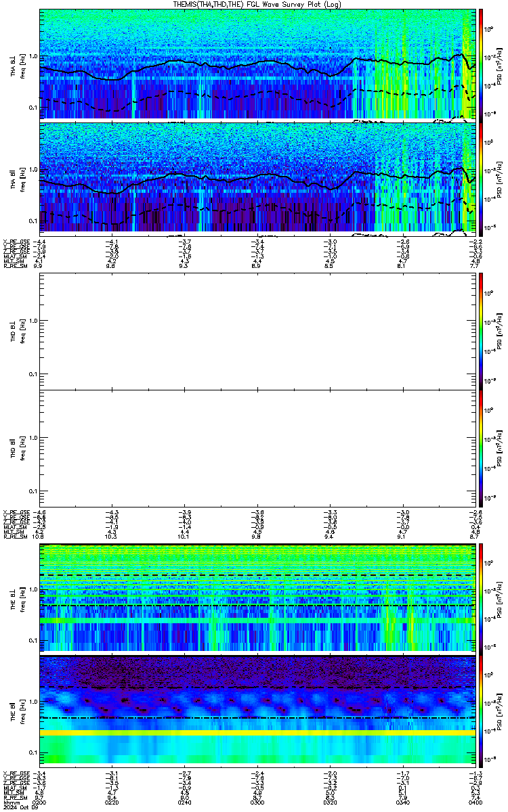The width and height of the screenshot is (508, 812).
Task: Click the THA B⊥ spectrogram panel
Action: (257, 64)
